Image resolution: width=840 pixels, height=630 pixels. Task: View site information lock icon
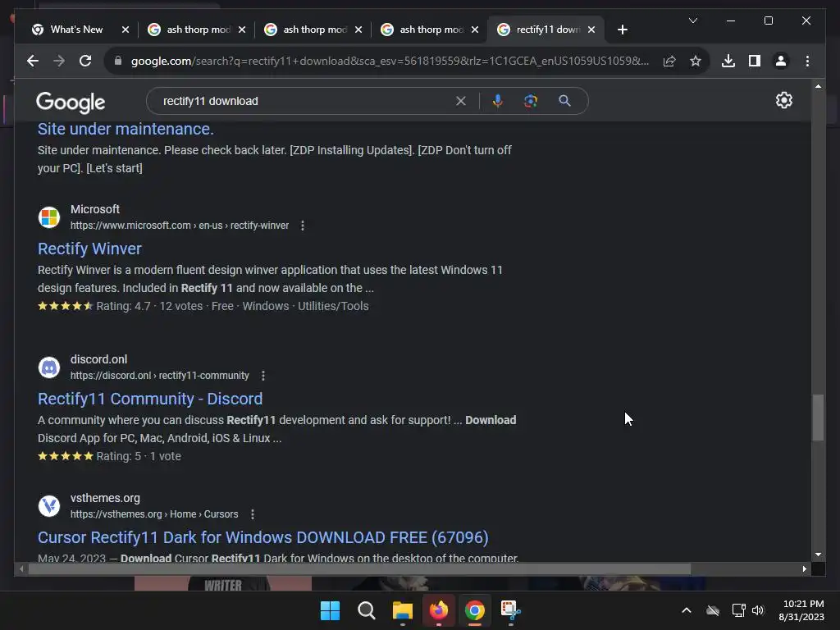pos(118,61)
